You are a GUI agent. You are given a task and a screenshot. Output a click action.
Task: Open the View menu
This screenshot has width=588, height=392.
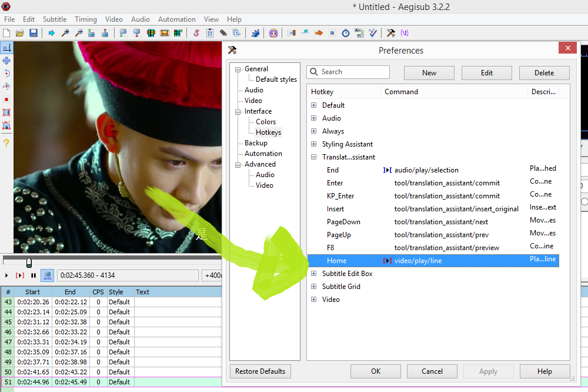(211, 19)
